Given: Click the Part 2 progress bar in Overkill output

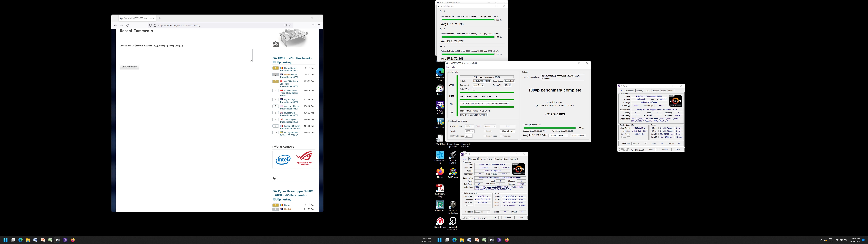Looking at the screenshot, I should click(468, 37).
